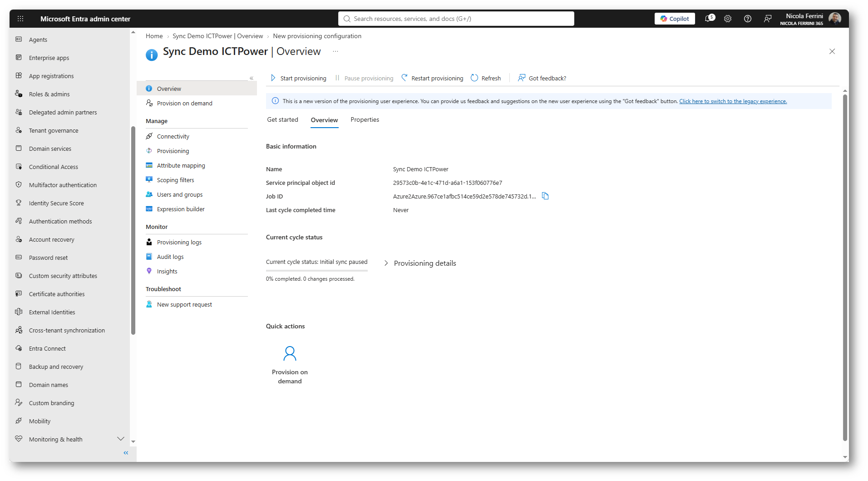Click the Expression builder icon
The image size is (868, 481).
click(149, 209)
